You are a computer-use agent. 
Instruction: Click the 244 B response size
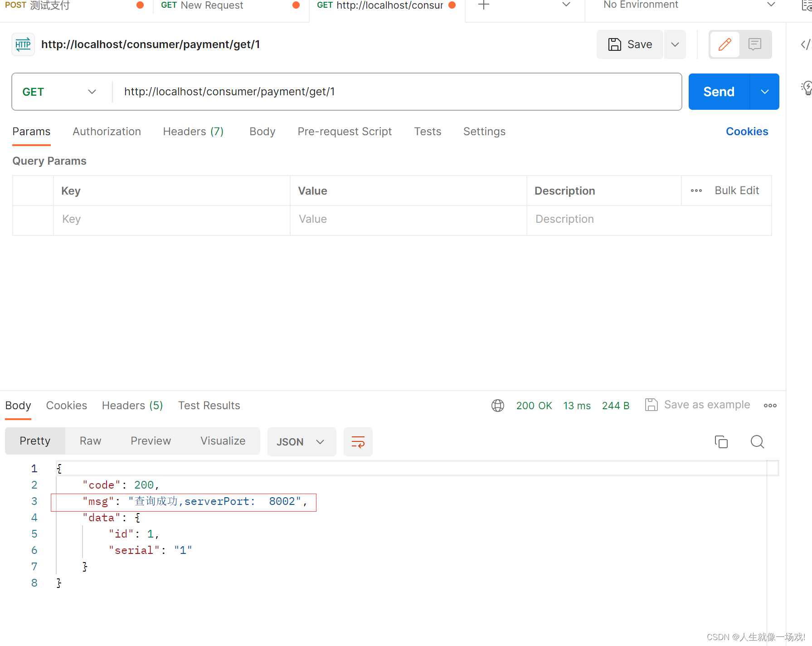tap(616, 406)
